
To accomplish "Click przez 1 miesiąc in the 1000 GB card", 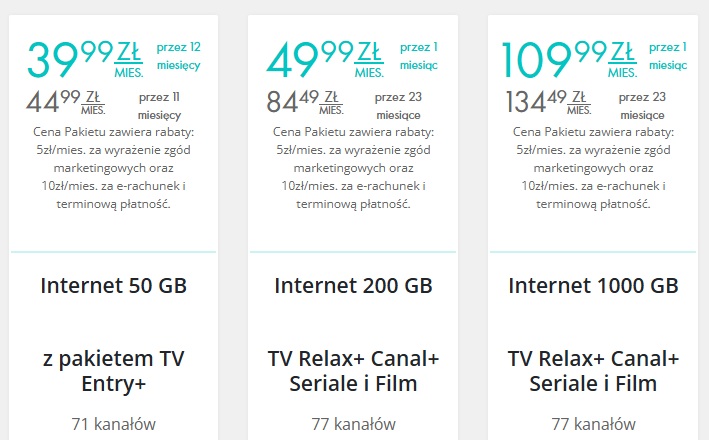I will 668,57.
